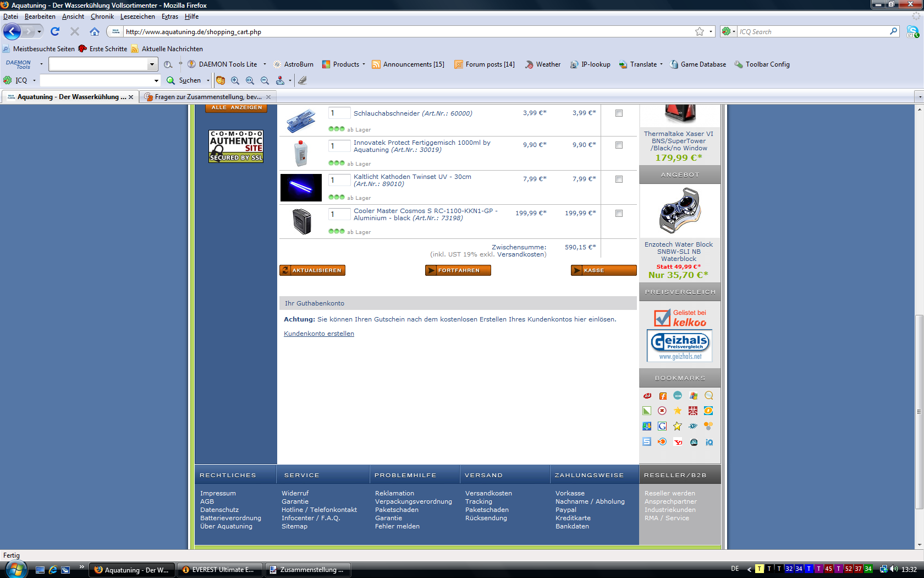Viewport: 924px width, 578px height.
Task: Click the Comodo Authentic Site SSL badge
Action: (x=236, y=146)
